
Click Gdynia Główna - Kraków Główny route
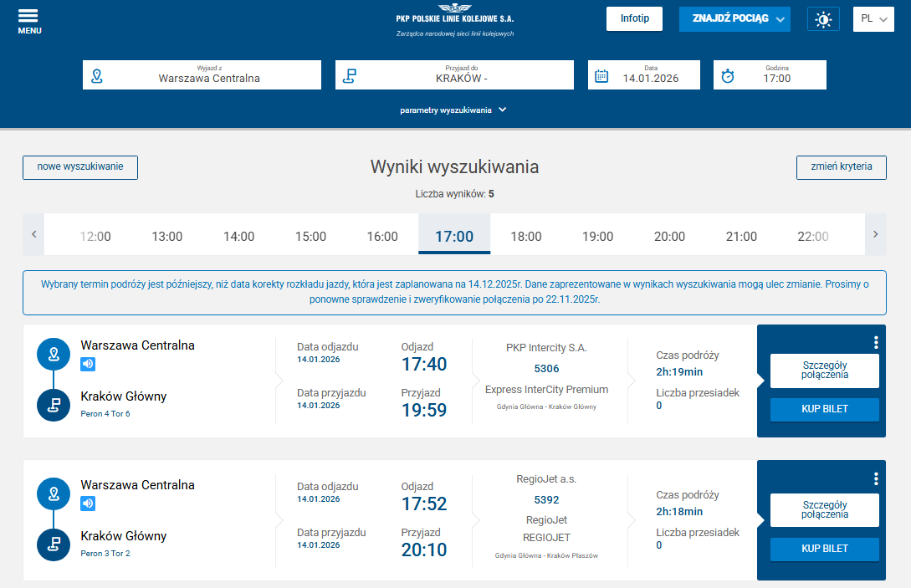pos(546,406)
